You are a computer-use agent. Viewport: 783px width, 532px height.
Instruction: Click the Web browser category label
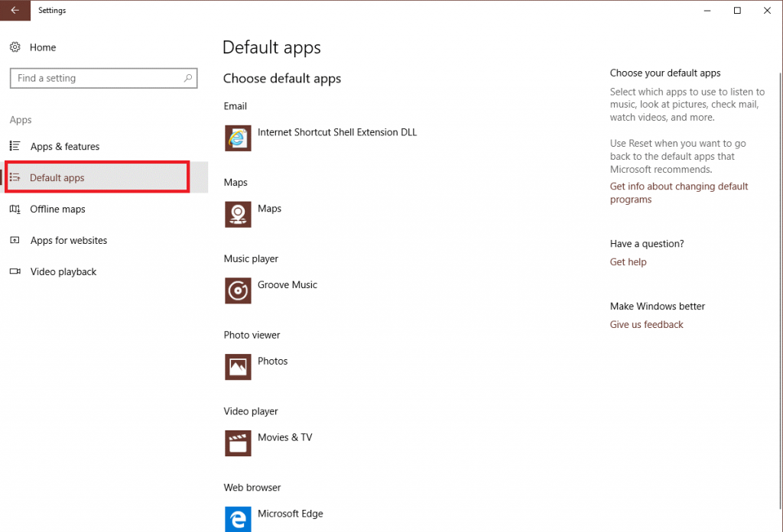coord(252,488)
